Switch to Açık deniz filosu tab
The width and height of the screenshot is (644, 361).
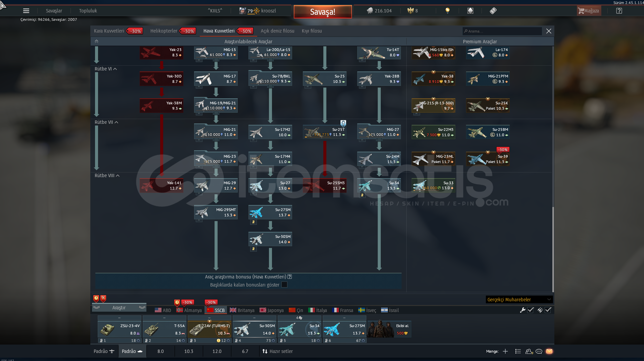[277, 31]
